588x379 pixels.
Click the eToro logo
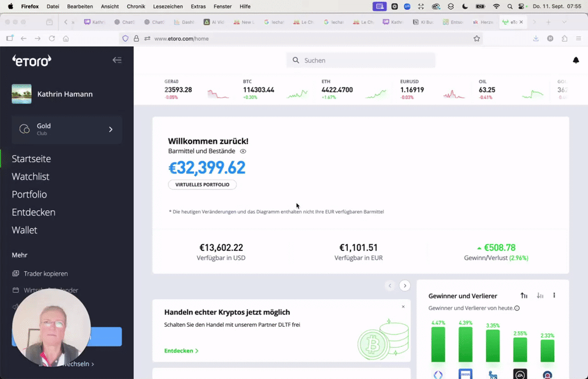31,60
